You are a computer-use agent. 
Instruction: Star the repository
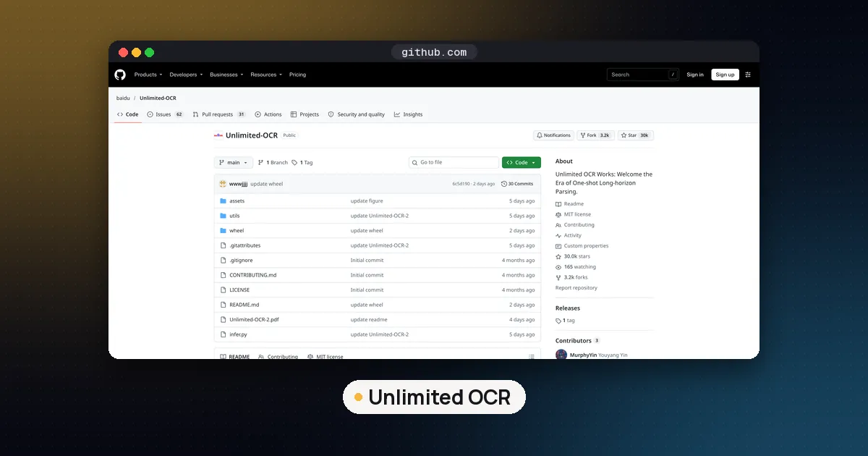636,135
